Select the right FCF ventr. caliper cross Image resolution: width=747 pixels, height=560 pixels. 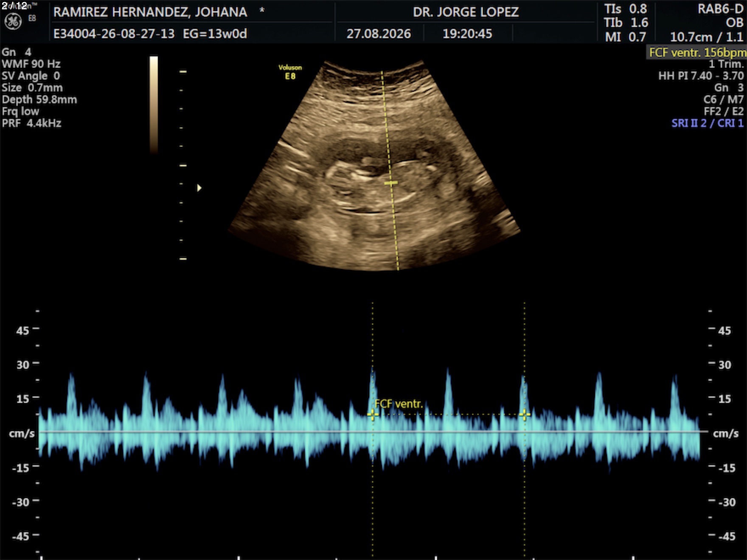tap(525, 414)
